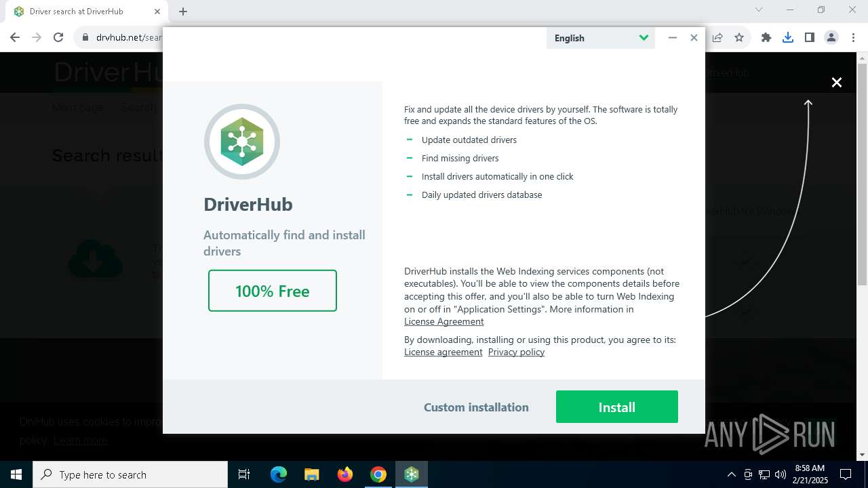The image size is (868, 488).
Task: Show Chrome downloads
Action: click(788, 37)
